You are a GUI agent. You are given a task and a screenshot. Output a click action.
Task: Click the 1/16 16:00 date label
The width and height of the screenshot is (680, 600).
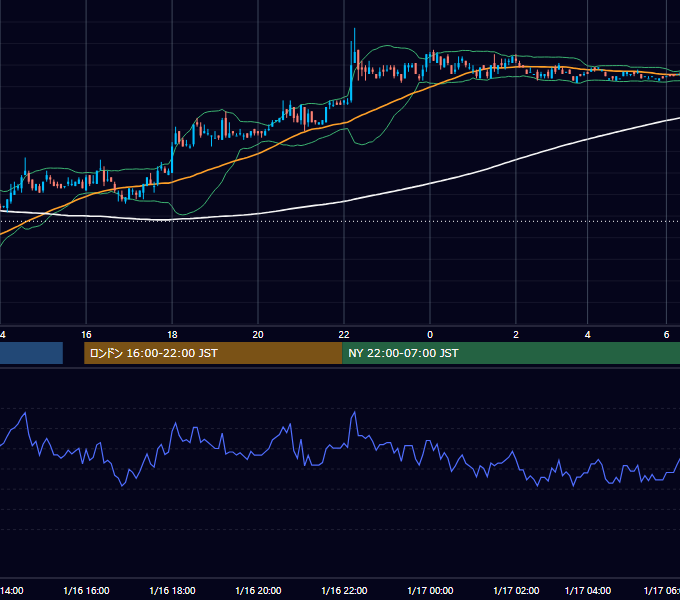[x=86, y=590]
